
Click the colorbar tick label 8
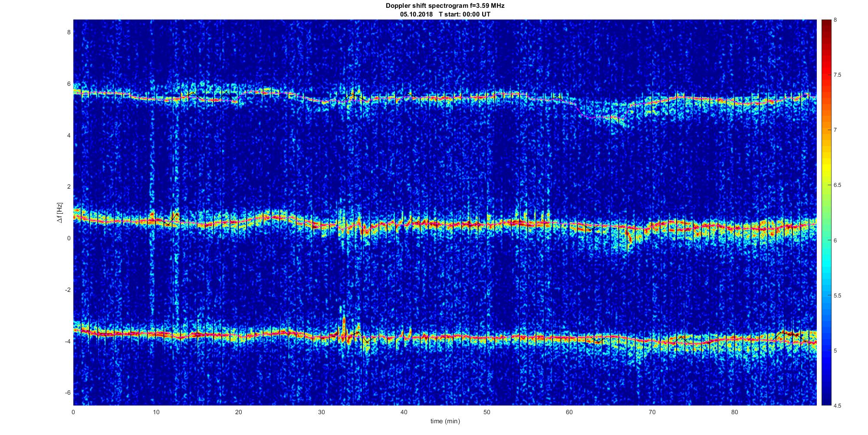point(835,20)
